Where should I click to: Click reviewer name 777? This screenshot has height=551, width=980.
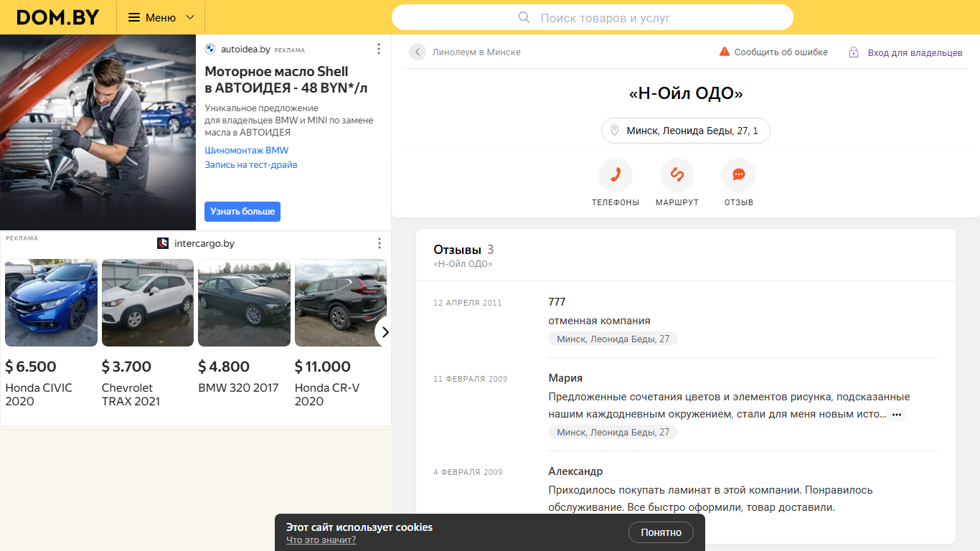[557, 302]
